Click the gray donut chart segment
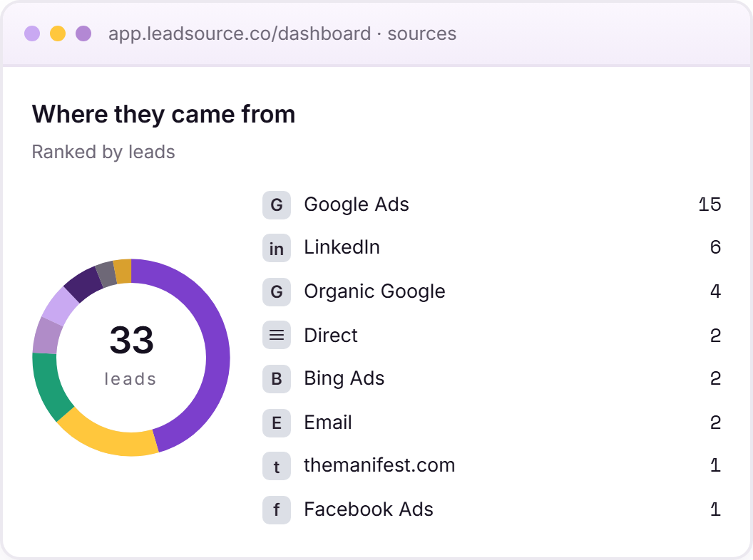 pyautogui.click(x=106, y=275)
